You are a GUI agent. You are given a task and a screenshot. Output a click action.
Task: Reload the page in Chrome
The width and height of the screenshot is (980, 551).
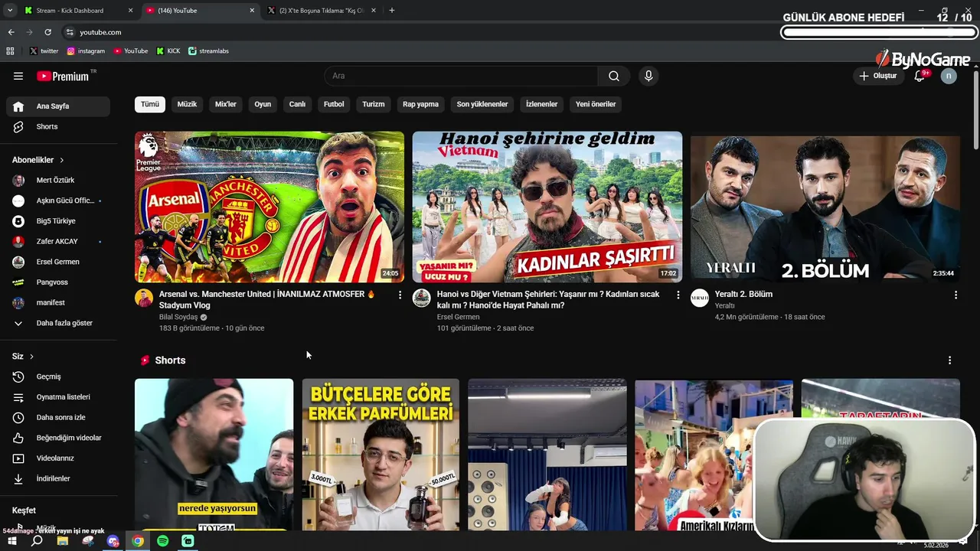point(47,32)
